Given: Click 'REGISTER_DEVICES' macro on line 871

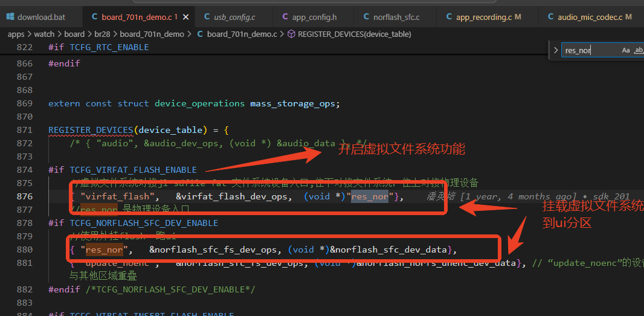Looking at the screenshot, I should pyautogui.click(x=91, y=130).
